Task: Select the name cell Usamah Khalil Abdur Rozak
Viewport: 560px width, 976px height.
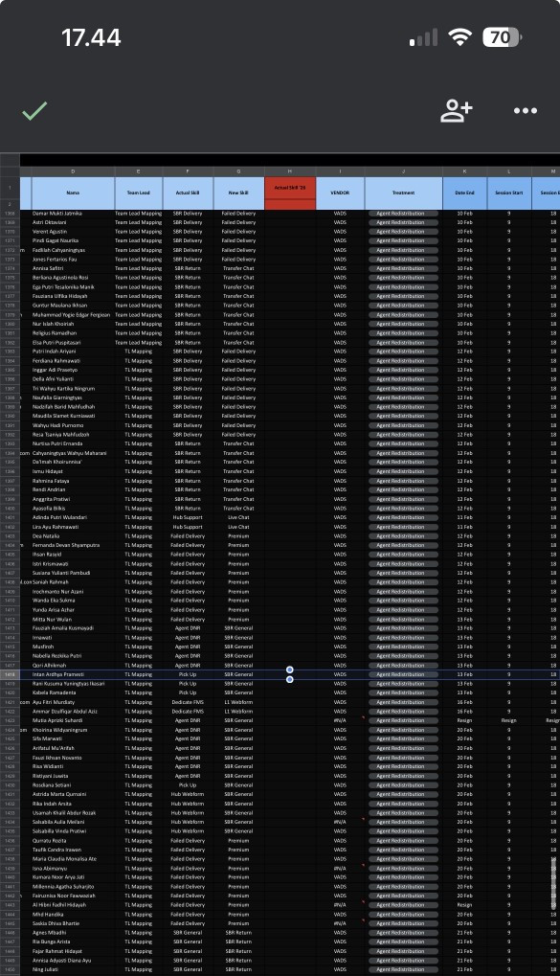Action: click(x=73, y=812)
